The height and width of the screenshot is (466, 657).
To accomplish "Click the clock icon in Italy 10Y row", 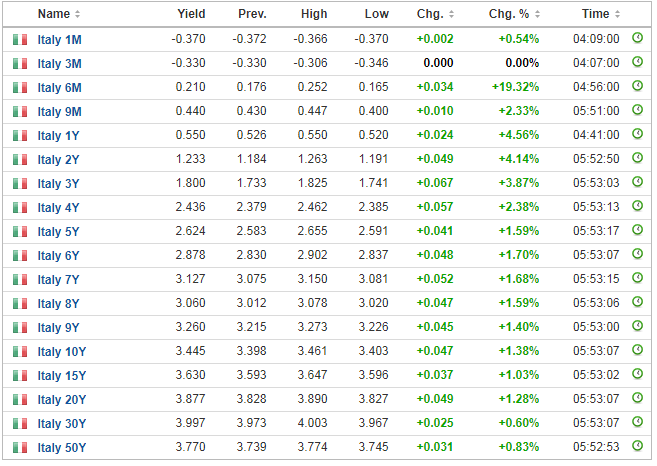I will tap(638, 350).
